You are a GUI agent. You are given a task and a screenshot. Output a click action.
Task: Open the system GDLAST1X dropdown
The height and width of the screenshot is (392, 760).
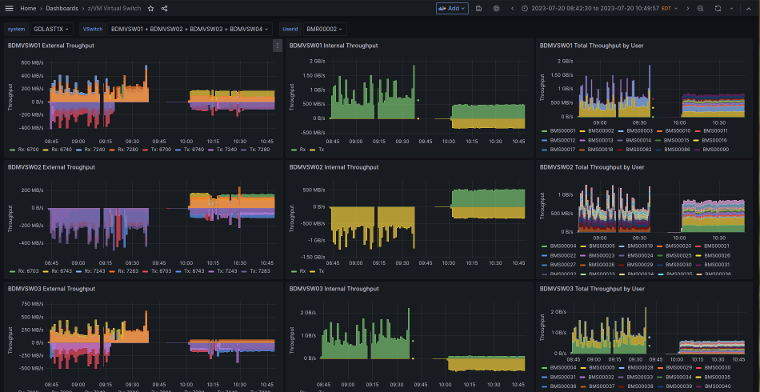pyautogui.click(x=51, y=29)
